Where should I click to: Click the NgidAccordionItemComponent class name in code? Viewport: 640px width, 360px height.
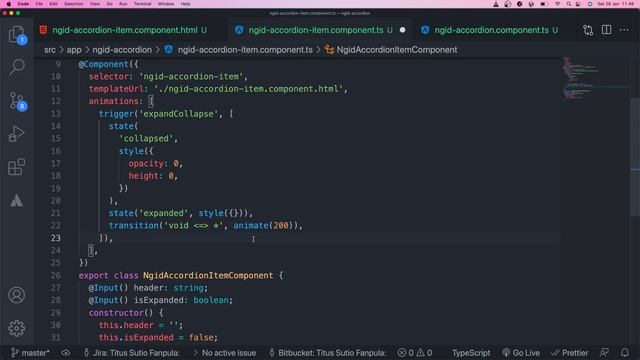click(208, 275)
